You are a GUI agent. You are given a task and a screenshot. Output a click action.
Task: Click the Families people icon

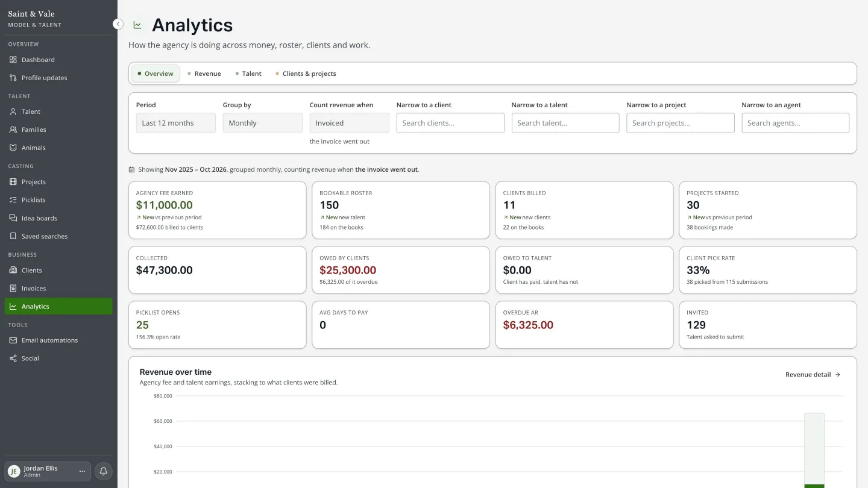coord(13,130)
